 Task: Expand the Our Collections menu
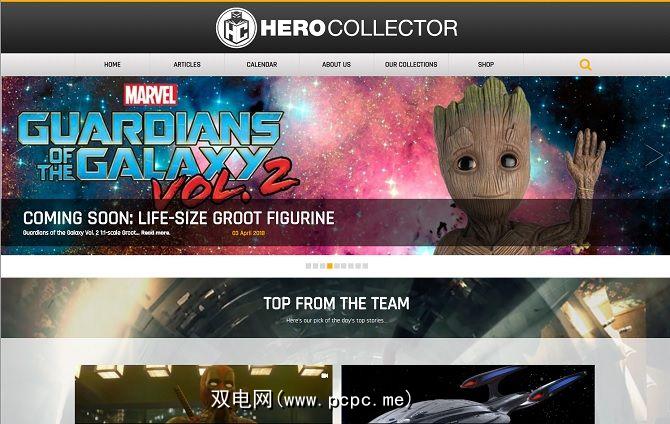411,65
